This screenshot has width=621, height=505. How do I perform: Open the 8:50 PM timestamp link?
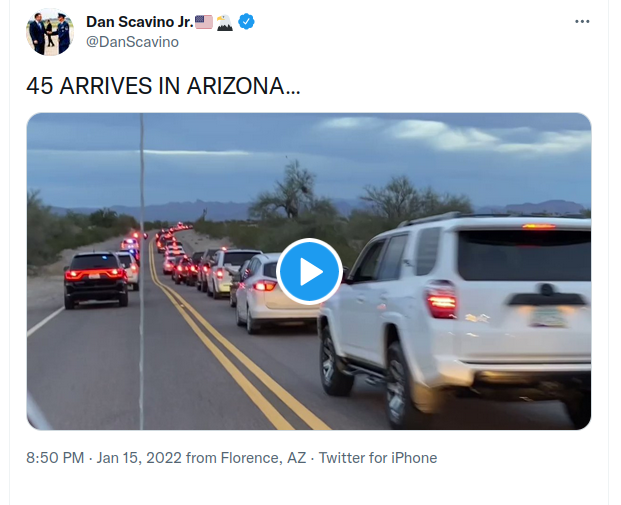pos(55,458)
